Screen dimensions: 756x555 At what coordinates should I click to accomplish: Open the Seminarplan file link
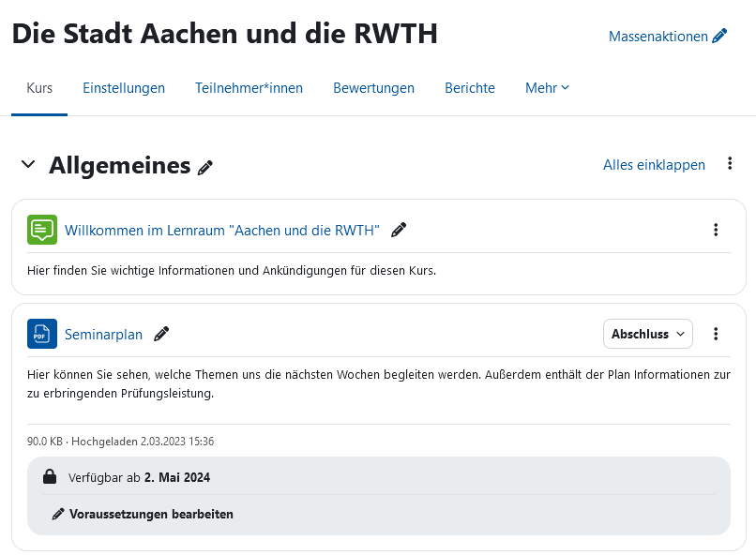[x=103, y=334]
